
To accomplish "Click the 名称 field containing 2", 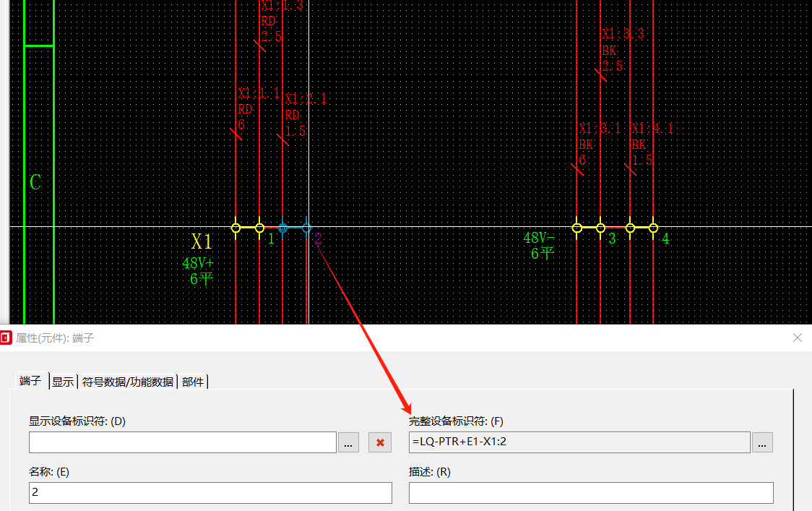I will point(210,493).
